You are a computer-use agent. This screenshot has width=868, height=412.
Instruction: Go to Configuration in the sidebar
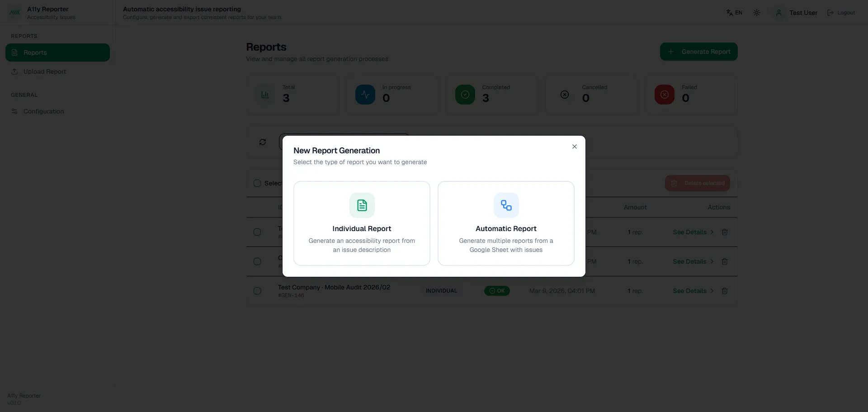tap(43, 111)
